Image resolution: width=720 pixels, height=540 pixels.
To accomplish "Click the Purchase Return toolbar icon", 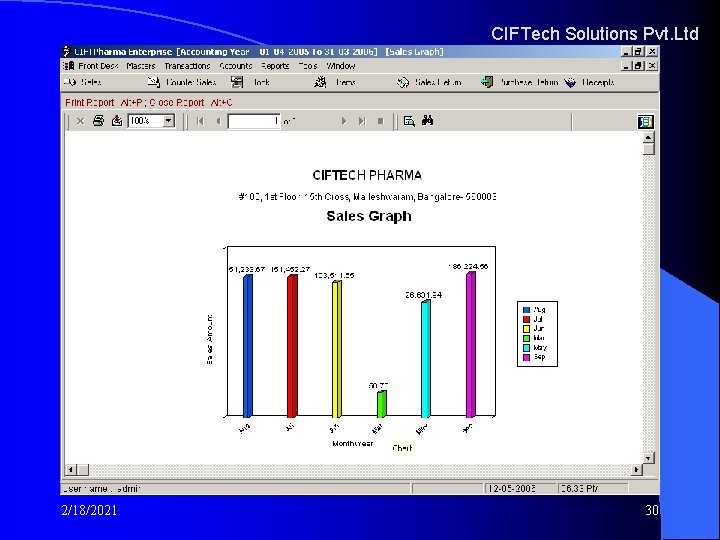I will pyautogui.click(x=487, y=83).
